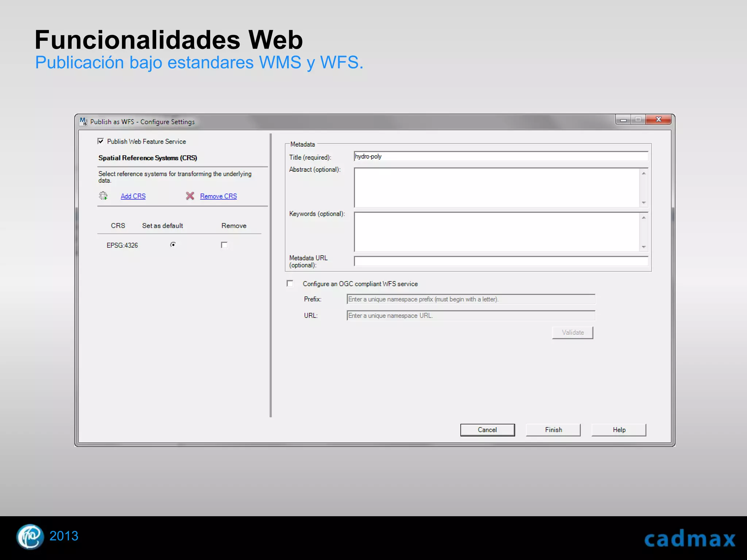Click the namespace Prefix input field
Image resolution: width=747 pixels, height=560 pixels.
471,299
